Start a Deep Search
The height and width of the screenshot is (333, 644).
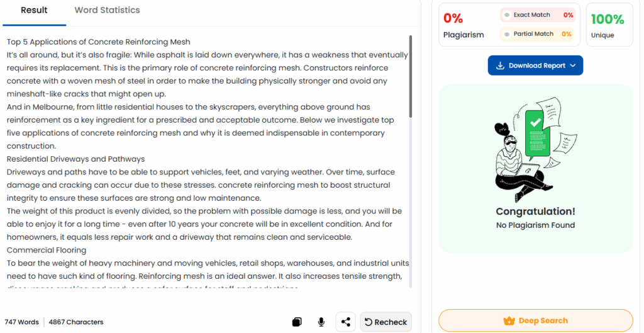pyautogui.click(x=536, y=321)
